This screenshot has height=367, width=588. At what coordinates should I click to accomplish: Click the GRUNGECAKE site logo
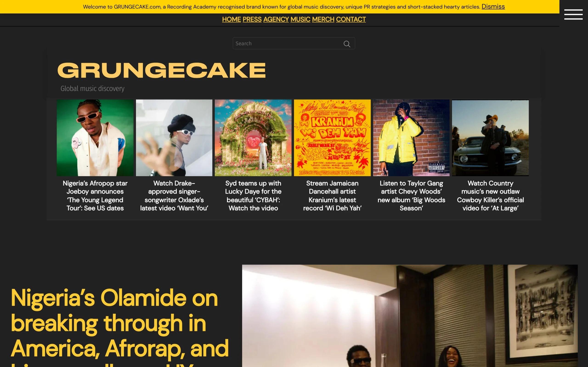[x=161, y=70]
